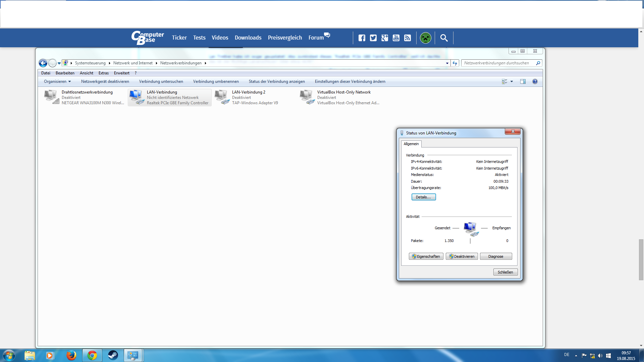The width and height of the screenshot is (644, 362).
Task: Open the view options dropdown arrow
Action: pyautogui.click(x=512, y=81)
